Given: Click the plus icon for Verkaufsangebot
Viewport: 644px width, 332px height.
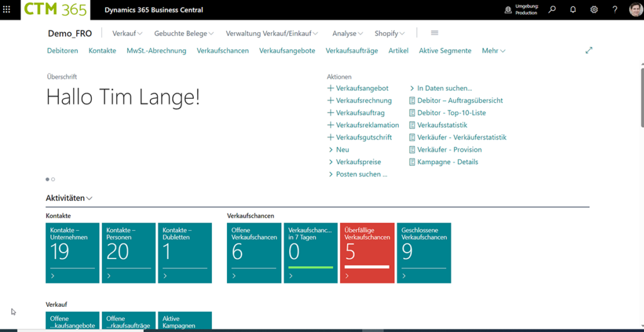Looking at the screenshot, I should pyautogui.click(x=331, y=88).
